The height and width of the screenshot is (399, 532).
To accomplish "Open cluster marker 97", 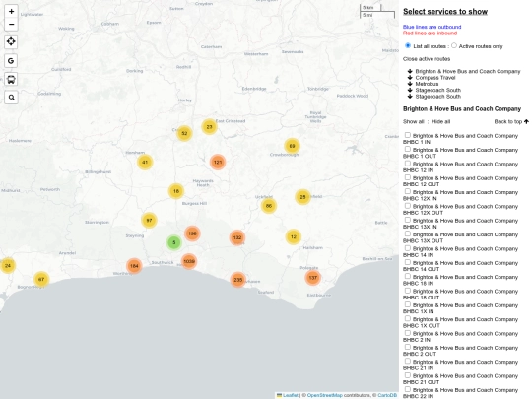I will pos(149,221).
